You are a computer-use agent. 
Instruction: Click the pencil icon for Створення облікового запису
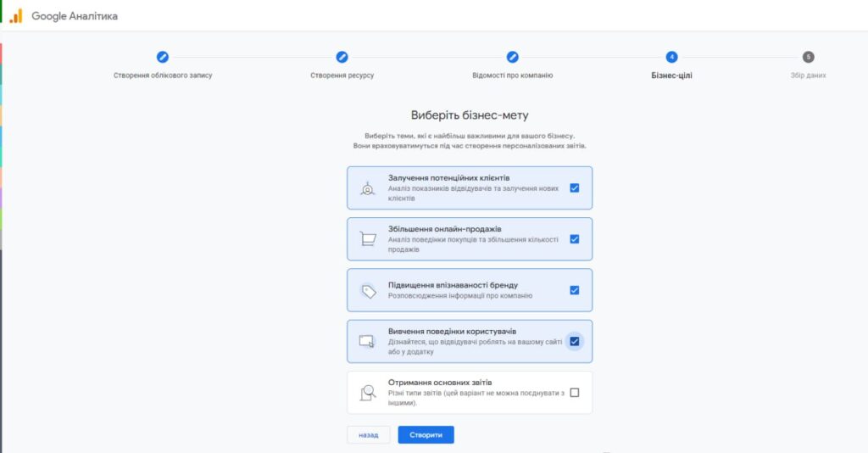163,57
